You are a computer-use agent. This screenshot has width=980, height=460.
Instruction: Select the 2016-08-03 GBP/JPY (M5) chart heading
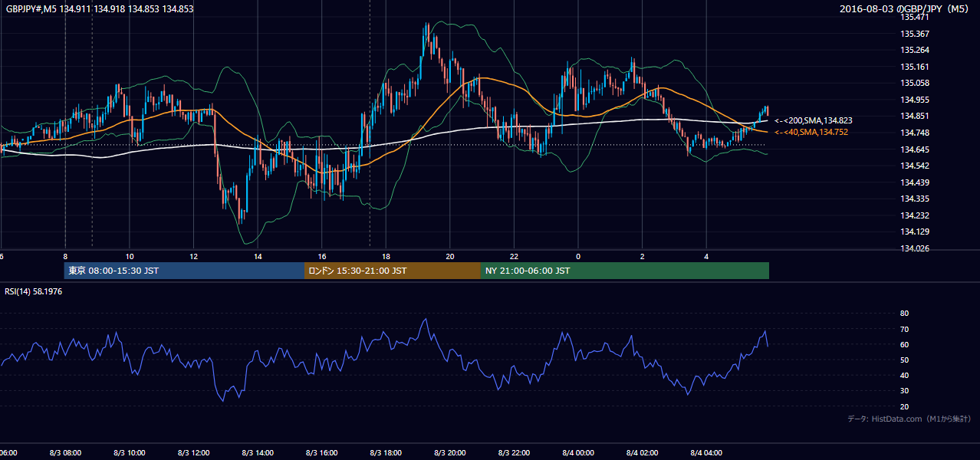pyautogui.click(x=906, y=8)
